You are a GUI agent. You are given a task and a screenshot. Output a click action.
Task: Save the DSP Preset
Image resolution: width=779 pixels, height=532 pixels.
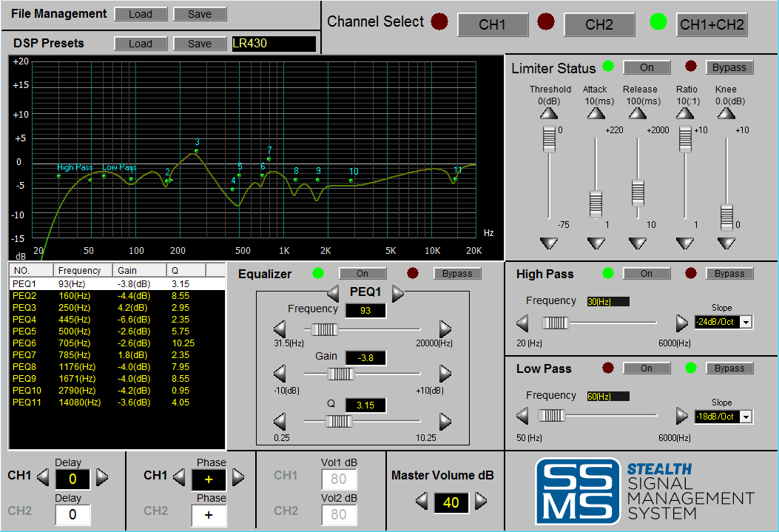(x=199, y=44)
